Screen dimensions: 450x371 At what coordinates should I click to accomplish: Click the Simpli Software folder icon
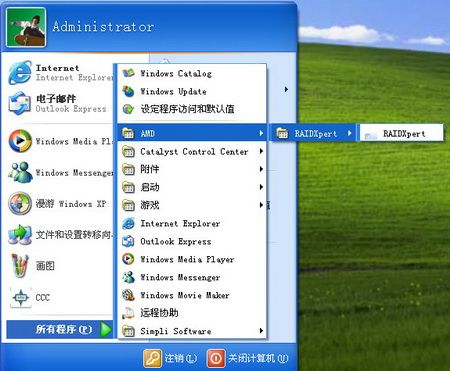pos(128,331)
